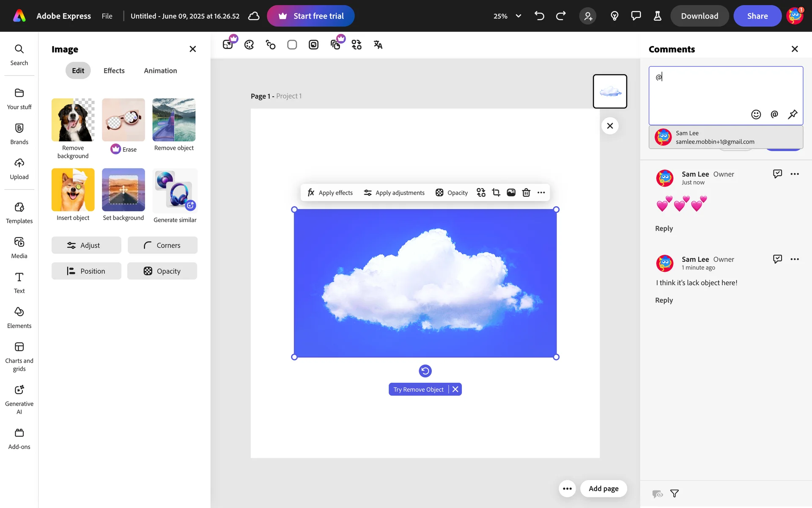Viewport: 812px width, 508px height.
Task: Click the Download button
Action: point(700,16)
